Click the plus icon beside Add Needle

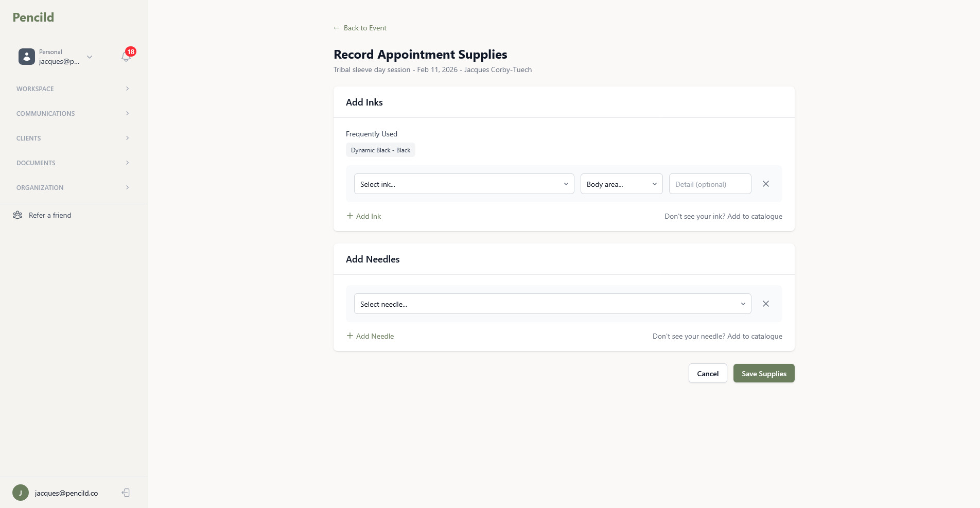coord(349,336)
